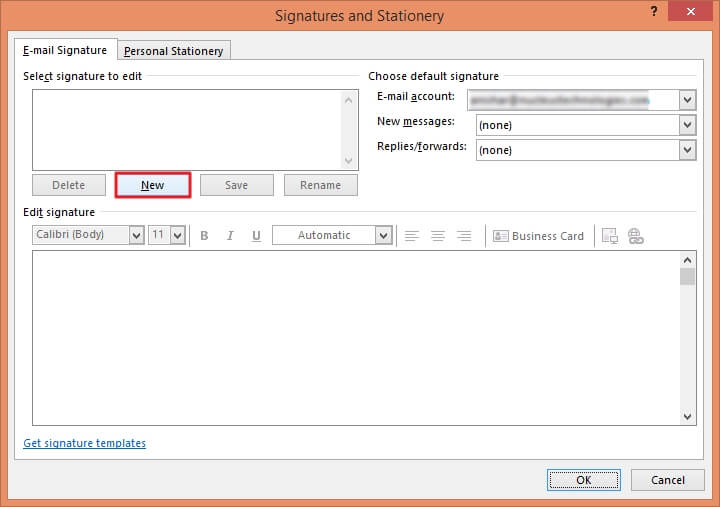Open Get signature templates link
Screen dimensions: 720x507
pos(84,443)
